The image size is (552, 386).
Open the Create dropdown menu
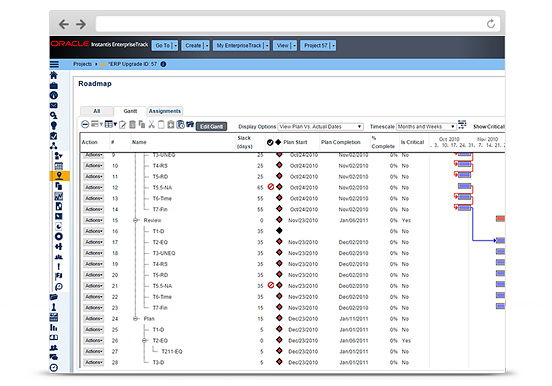(x=195, y=45)
